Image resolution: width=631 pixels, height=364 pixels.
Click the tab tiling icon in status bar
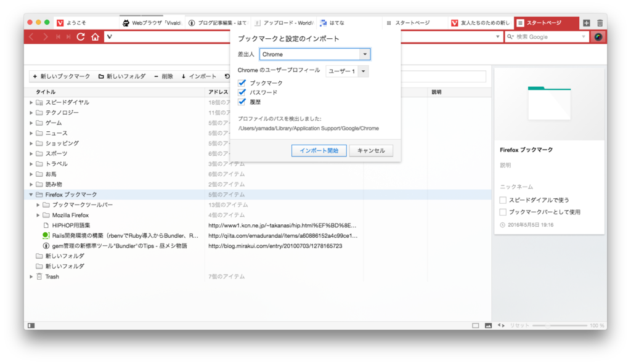475,325
